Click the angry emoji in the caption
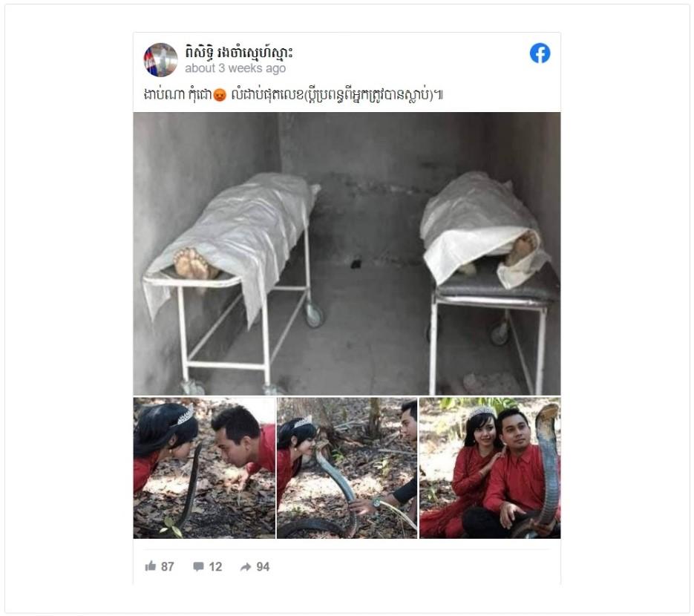 220,95
